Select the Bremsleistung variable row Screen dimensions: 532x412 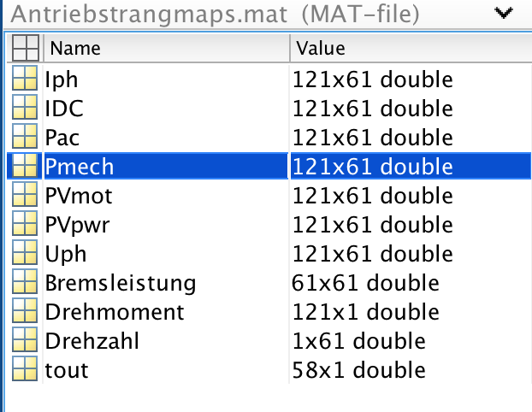pyautogui.click(x=120, y=283)
